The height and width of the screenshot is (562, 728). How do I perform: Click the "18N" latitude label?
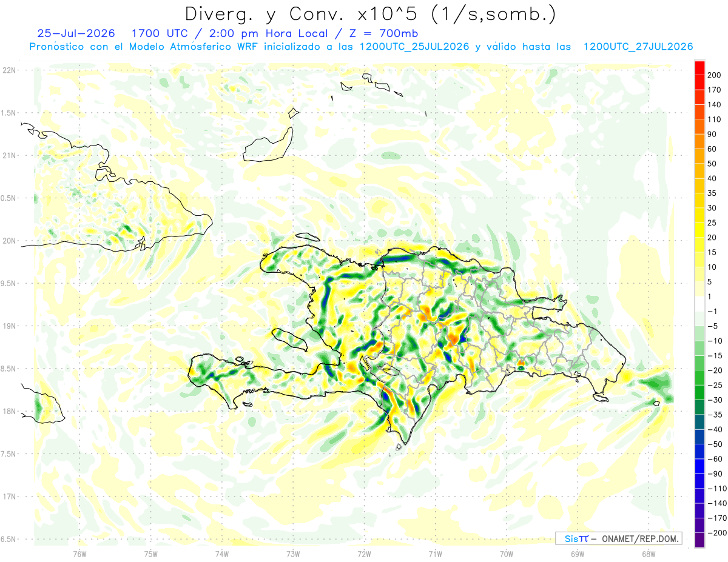(x=8, y=412)
